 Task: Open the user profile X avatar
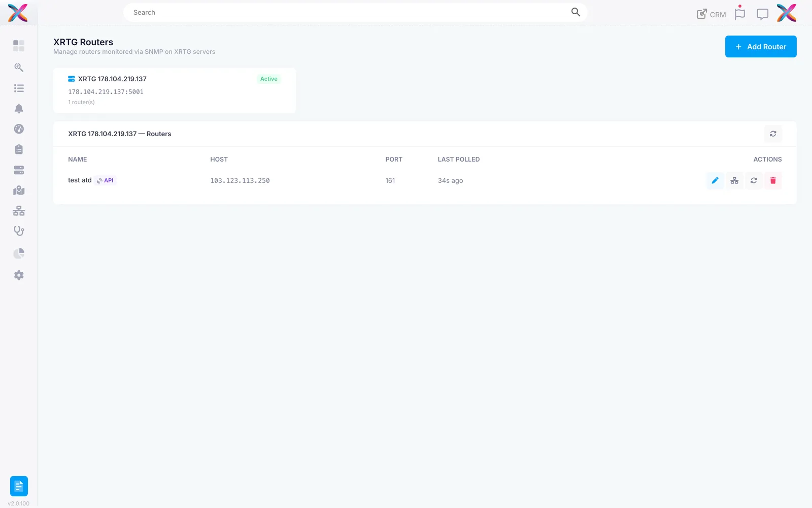(x=787, y=13)
